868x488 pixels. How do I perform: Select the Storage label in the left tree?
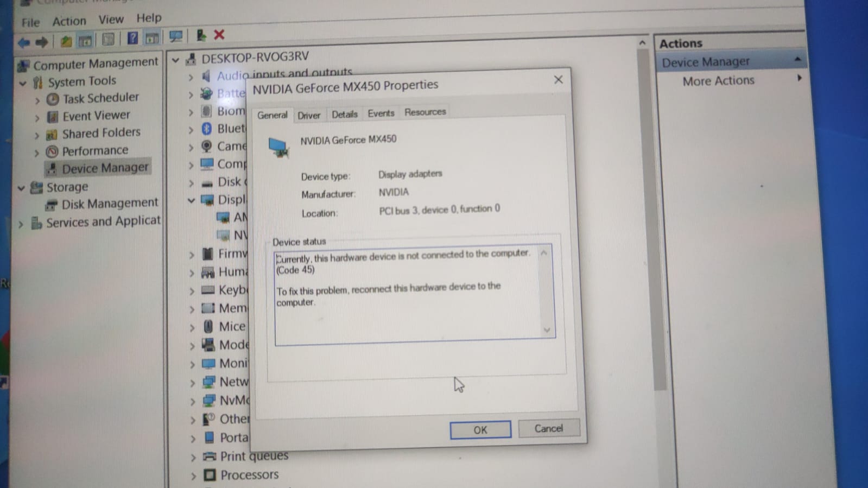(67, 187)
